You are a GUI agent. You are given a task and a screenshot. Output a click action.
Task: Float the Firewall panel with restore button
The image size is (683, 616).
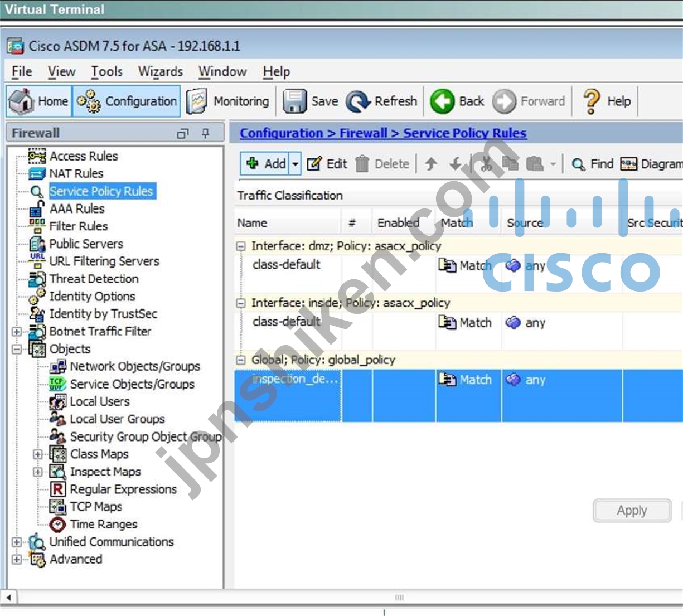(182, 134)
